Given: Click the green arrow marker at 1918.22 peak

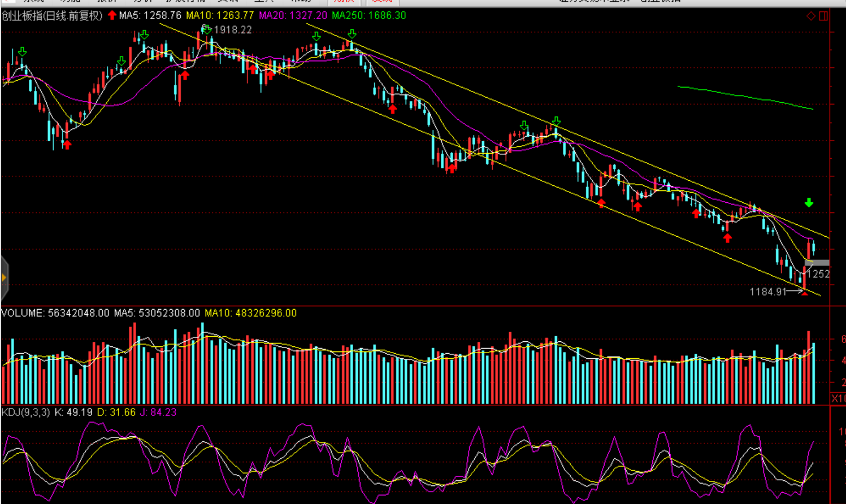Looking at the screenshot, I should [207, 29].
